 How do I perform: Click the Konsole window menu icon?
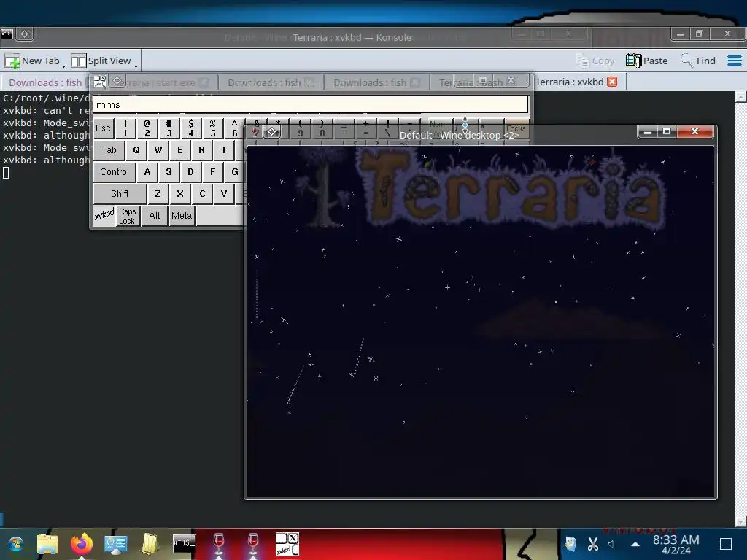[7, 34]
